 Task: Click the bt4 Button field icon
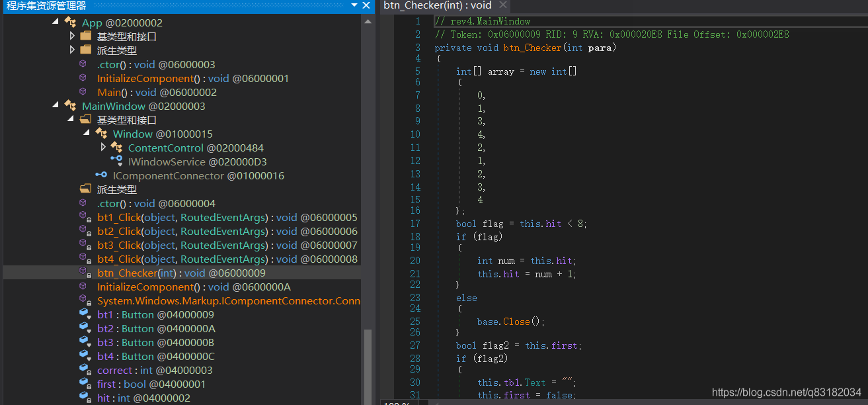coord(85,356)
